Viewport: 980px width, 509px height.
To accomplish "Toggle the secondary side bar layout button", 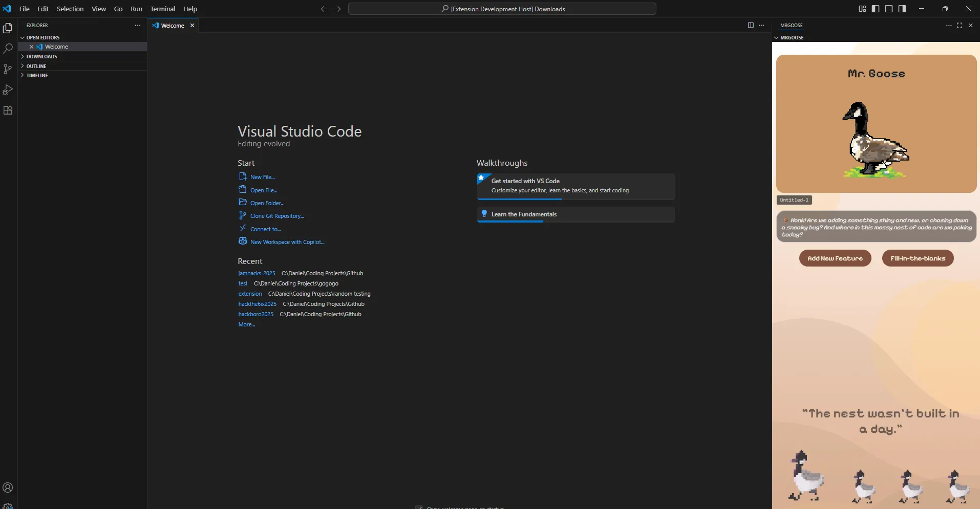I will [x=902, y=9].
